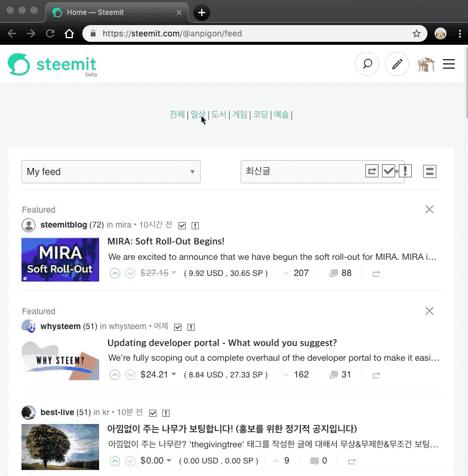Show voters list for 9 votes
The image size is (468, 476).
point(281,460)
